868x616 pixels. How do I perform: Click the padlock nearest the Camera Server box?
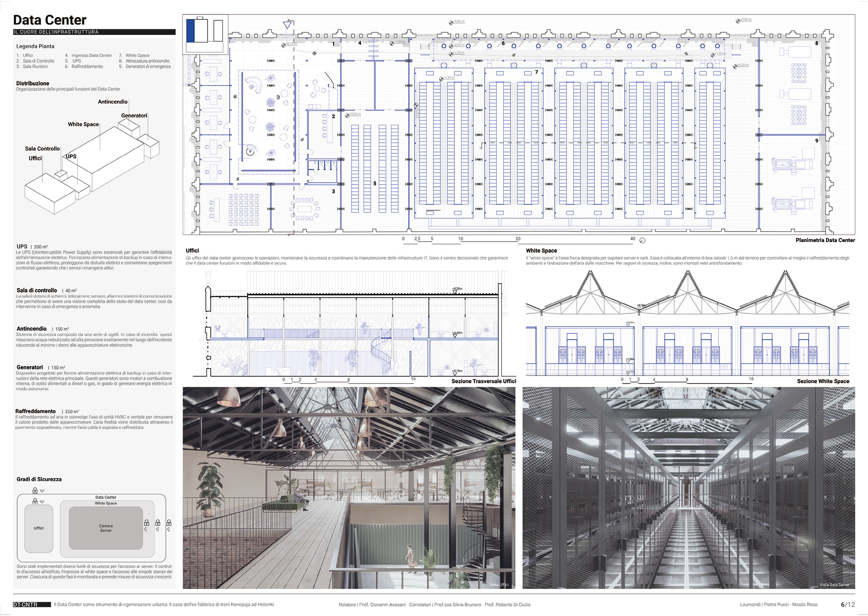click(146, 523)
